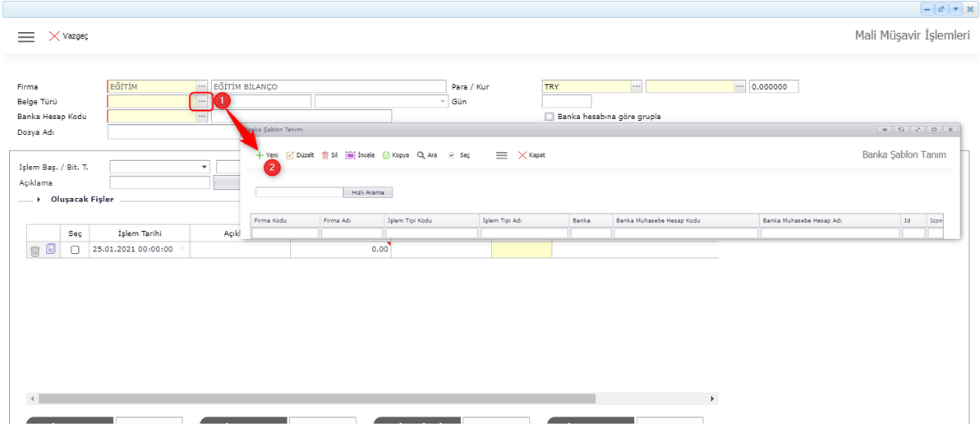The image size is (980, 424).
Task: Click the pop-out icon in top bar
Action: tap(942, 9)
